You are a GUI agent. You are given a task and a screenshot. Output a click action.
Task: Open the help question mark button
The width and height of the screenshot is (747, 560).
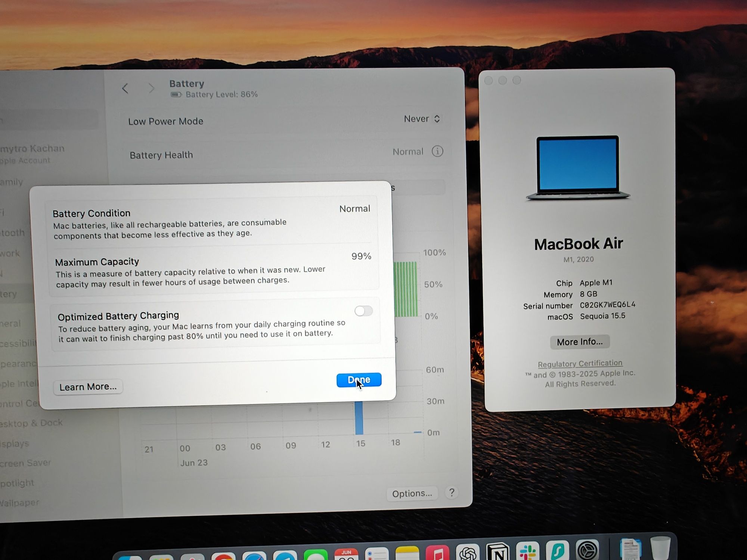(x=452, y=493)
